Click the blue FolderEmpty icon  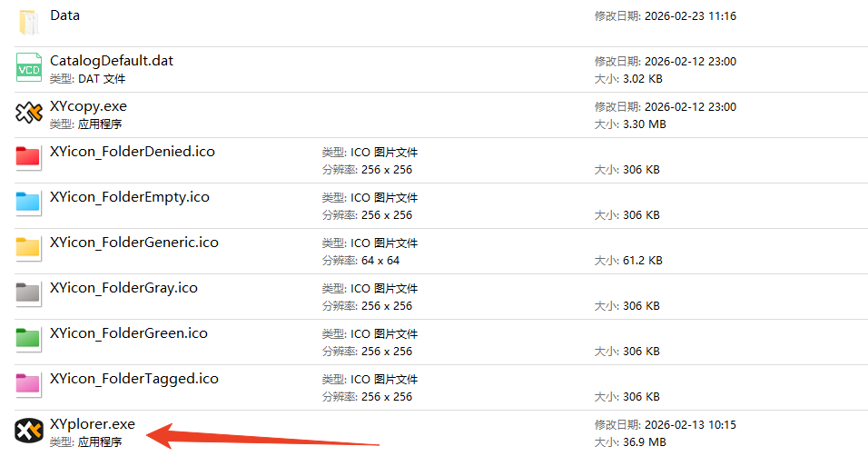coord(28,203)
